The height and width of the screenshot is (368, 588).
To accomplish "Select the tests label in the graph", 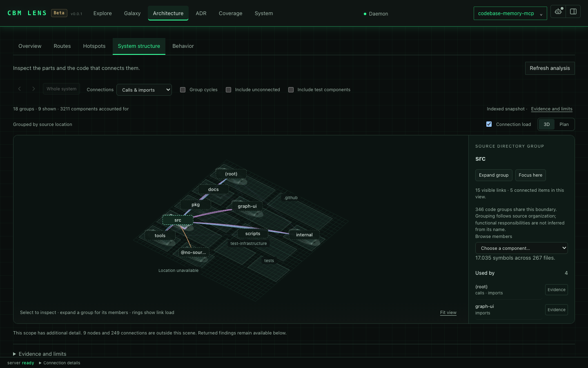I will [x=269, y=260].
